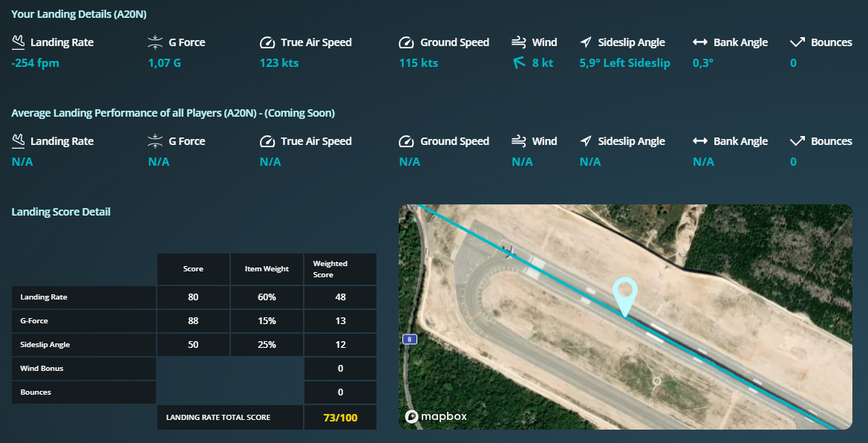Select the Ground Speed gauge icon
The height and width of the screenshot is (443, 868).
click(x=407, y=42)
